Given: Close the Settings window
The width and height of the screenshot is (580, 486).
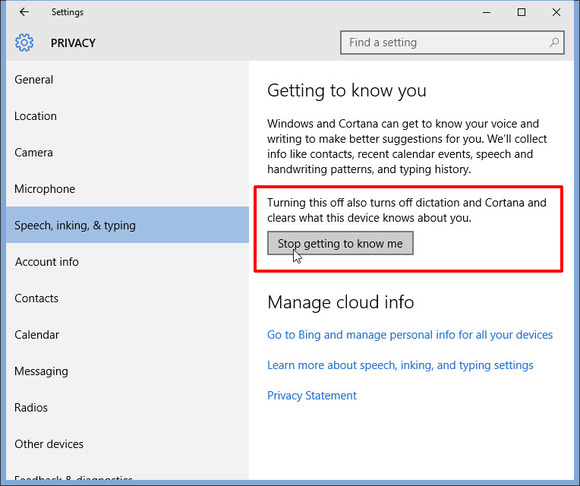Looking at the screenshot, I should 556,12.
